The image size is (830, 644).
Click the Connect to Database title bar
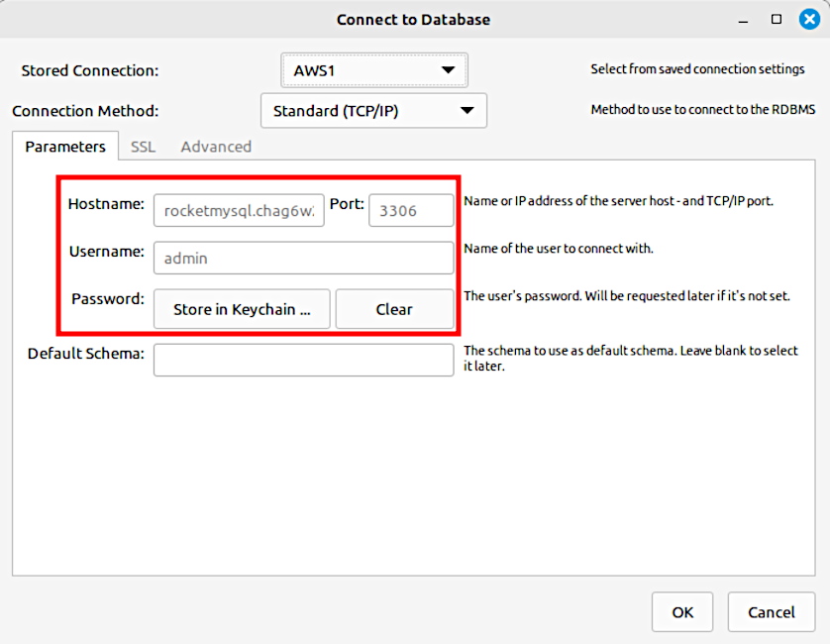(413, 20)
